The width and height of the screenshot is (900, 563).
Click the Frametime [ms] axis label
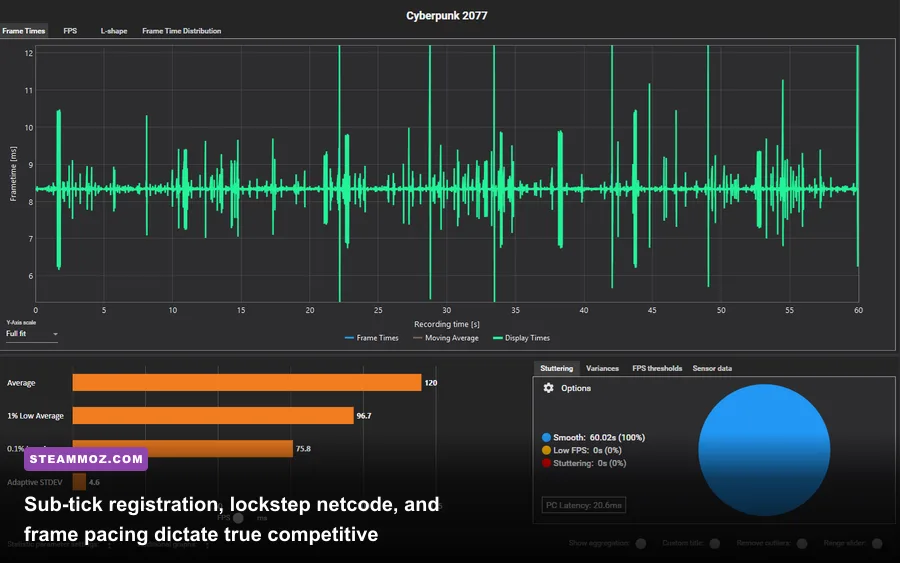[x=13, y=174]
